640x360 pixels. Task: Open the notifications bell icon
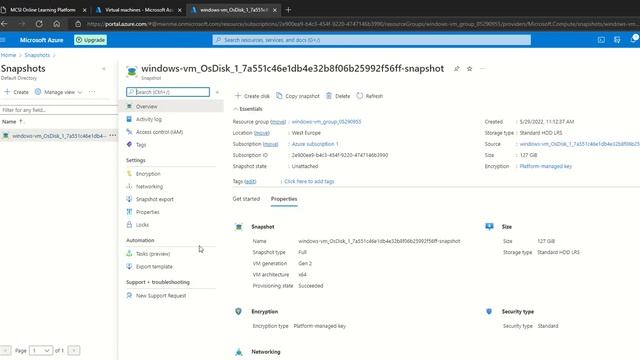click(633, 40)
